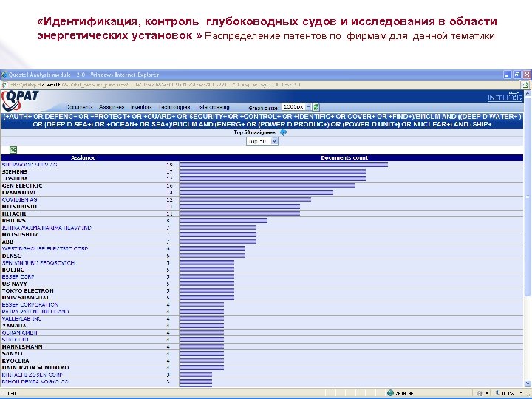The image size is (532, 399).
Task: Click the UNIV SHANGHAI assignee name
Action: [x=25, y=298]
